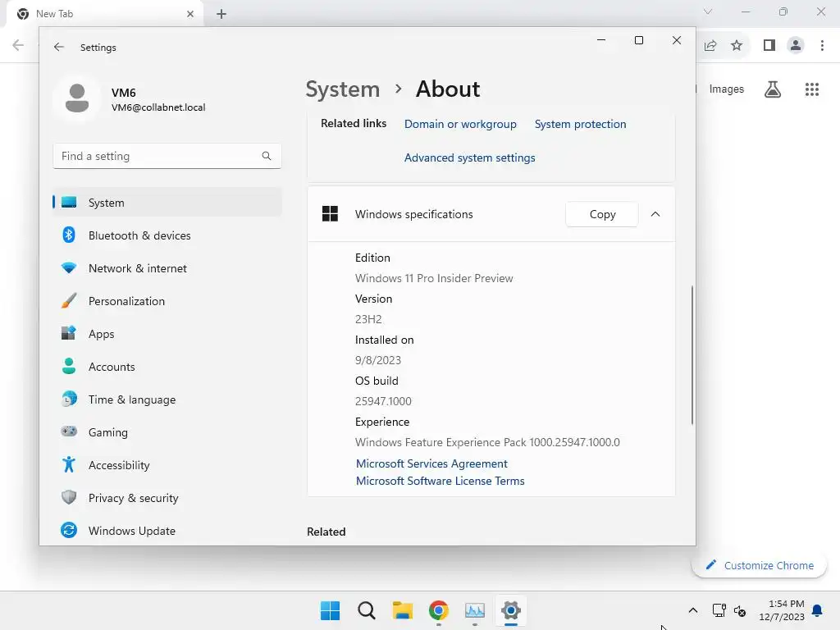840x630 pixels.
Task: Bookmark this page with star icon
Action: [737, 46]
